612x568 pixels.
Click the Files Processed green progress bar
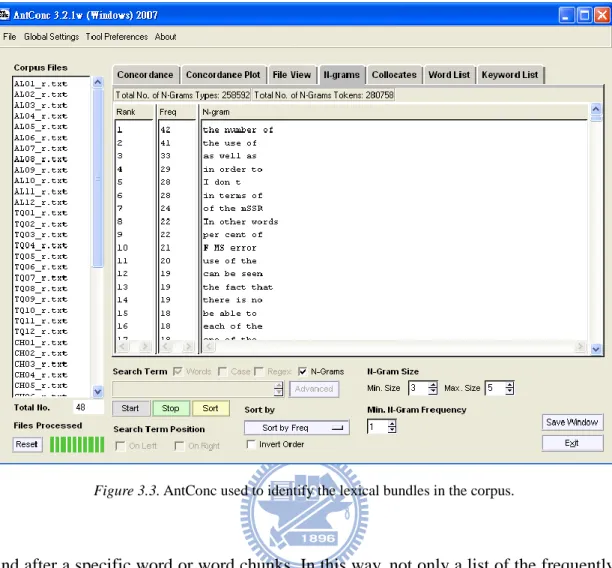coord(77,445)
